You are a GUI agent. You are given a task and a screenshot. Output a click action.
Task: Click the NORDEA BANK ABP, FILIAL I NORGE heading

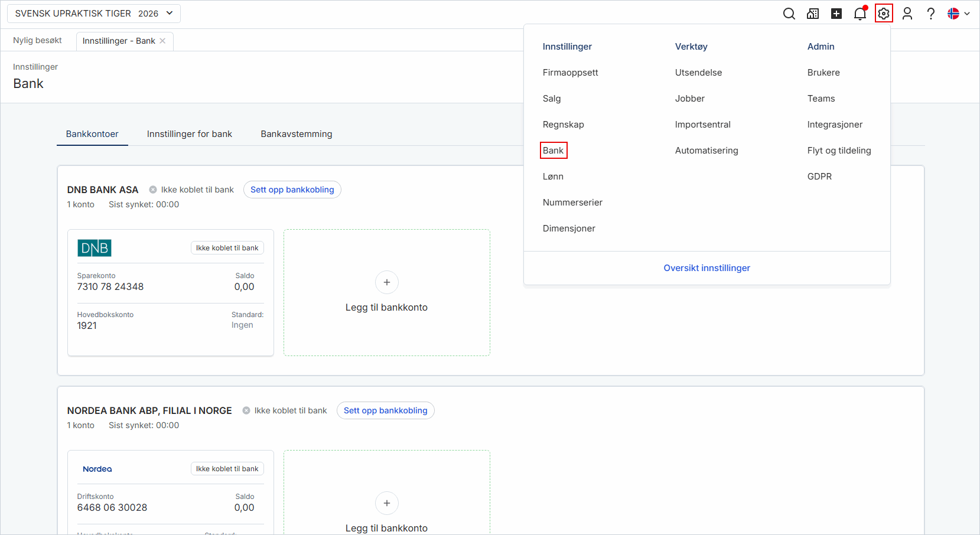pos(149,410)
